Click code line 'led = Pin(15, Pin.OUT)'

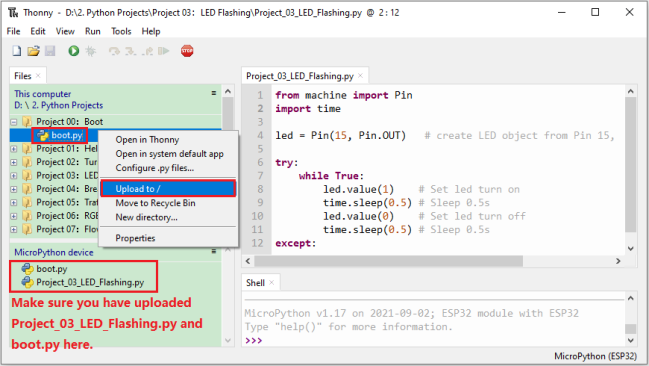(341, 135)
